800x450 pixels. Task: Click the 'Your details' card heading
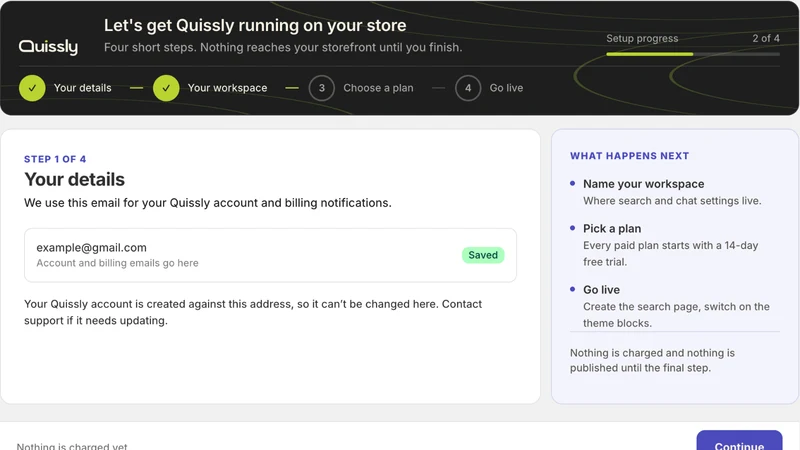pyautogui.click(x=74, y=180)
